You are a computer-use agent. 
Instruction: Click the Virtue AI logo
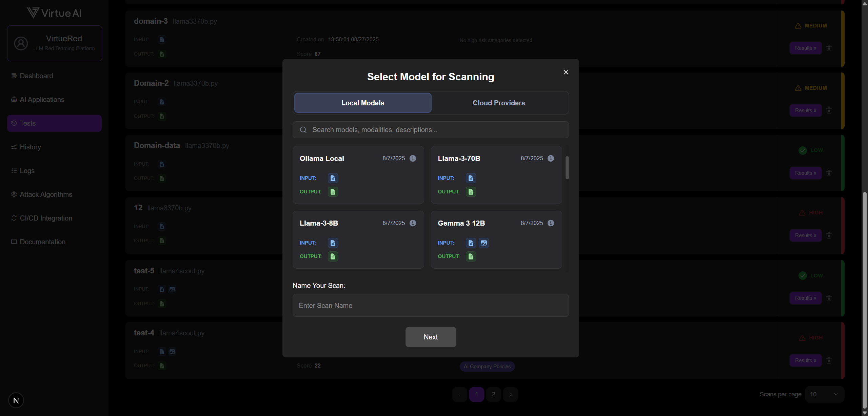(x=54, y=13)
